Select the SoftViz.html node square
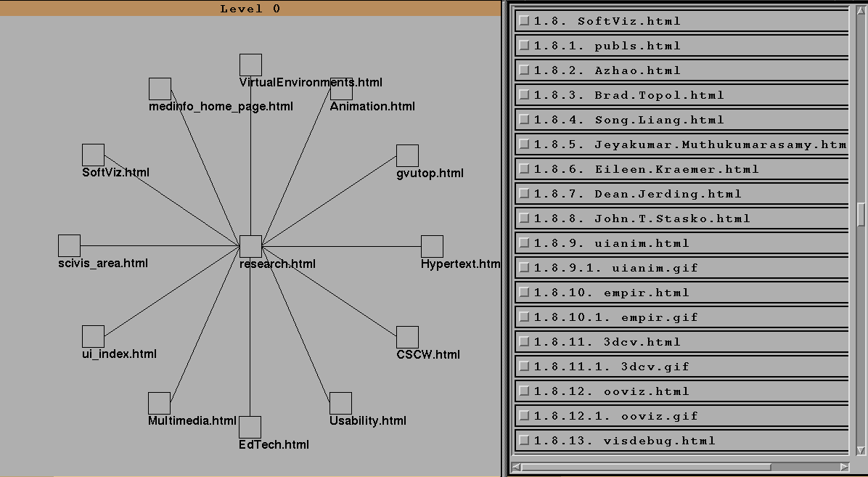 click(x=93, y=155)
